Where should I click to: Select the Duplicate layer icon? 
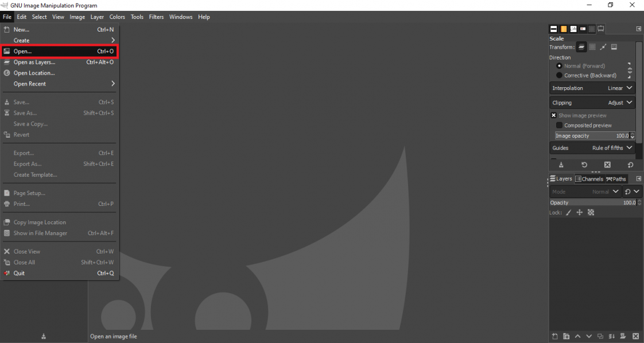[600, 336]
